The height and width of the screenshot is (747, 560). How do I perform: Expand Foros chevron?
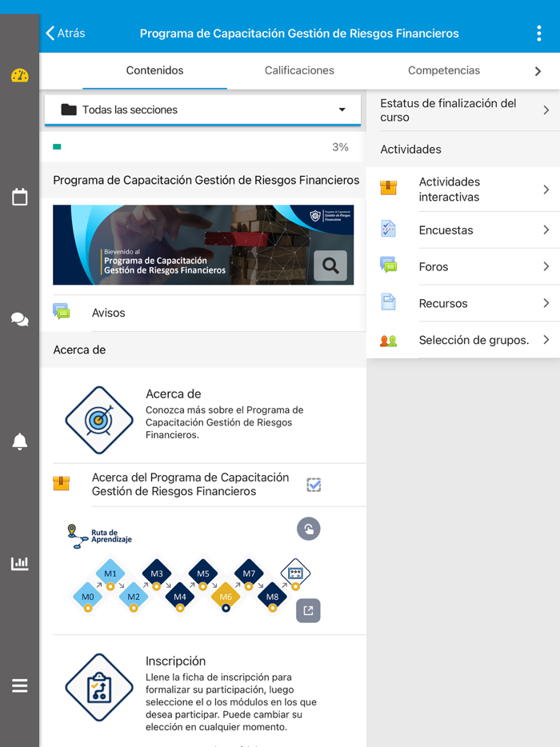(x=546, y=266)
